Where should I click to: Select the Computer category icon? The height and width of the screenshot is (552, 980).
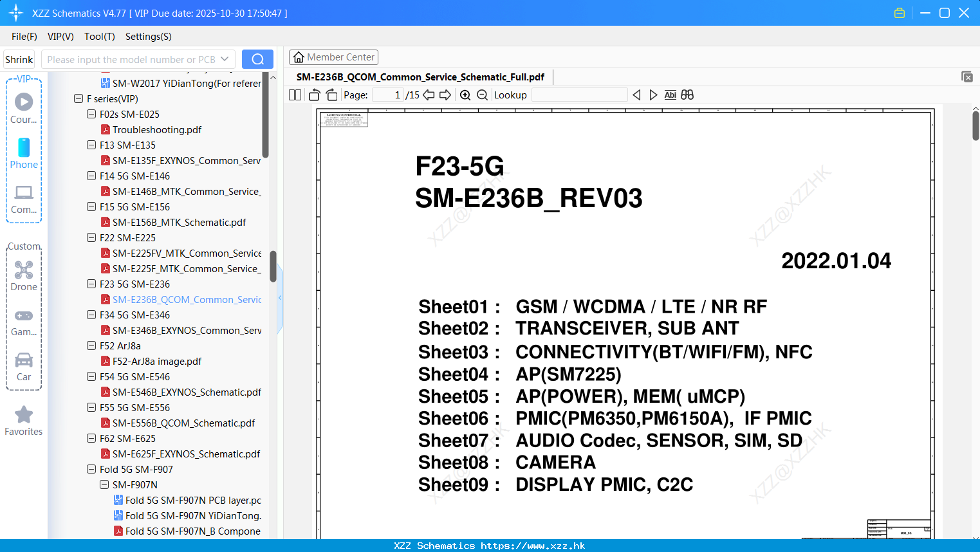(24, 199)
